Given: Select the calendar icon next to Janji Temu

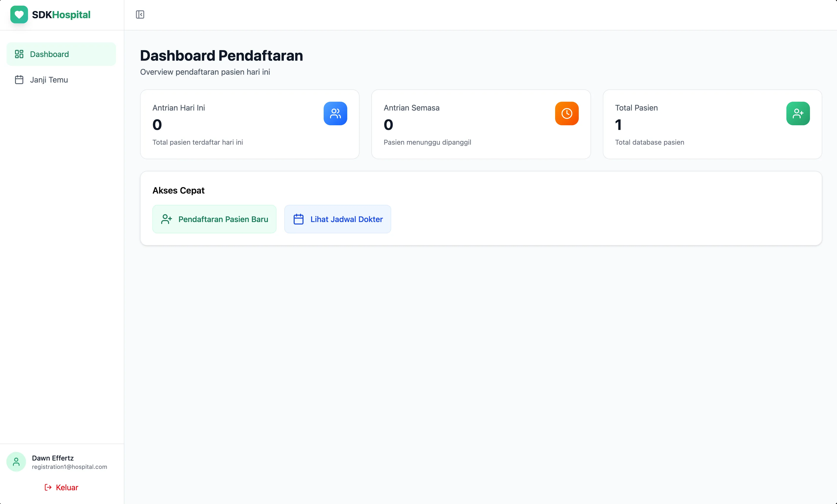Looking at the screenshot, I should 19,80.
